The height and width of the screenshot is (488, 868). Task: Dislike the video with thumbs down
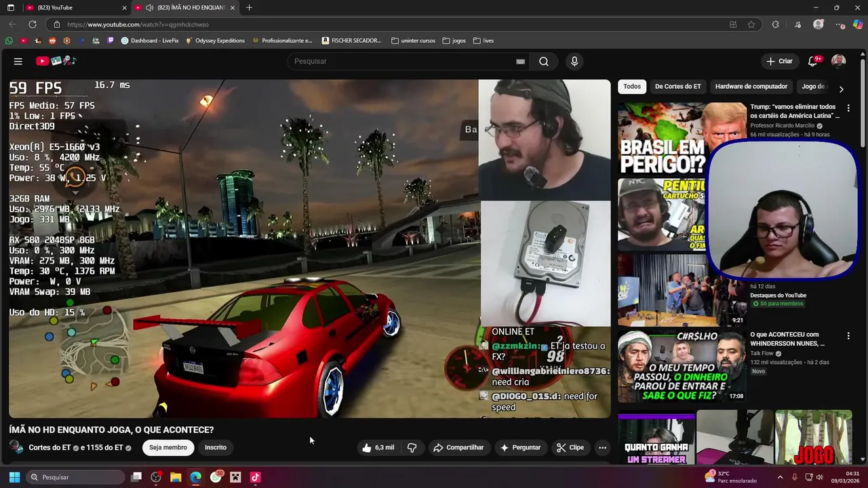pos(412,447)
